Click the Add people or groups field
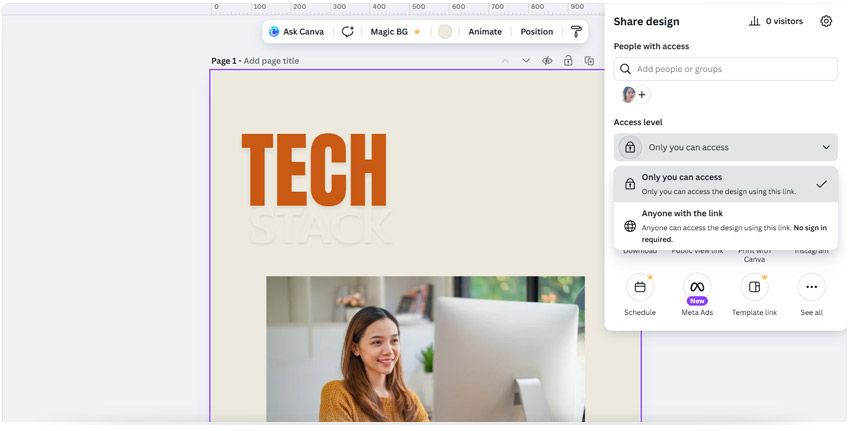This screenshot has width=850, height=431. (725, 69)
